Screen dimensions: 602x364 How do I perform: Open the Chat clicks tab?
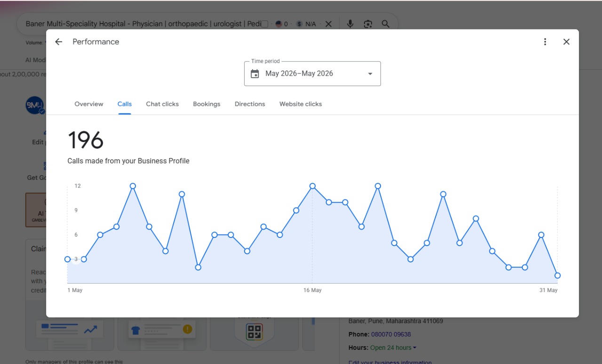tap(162, 104)
